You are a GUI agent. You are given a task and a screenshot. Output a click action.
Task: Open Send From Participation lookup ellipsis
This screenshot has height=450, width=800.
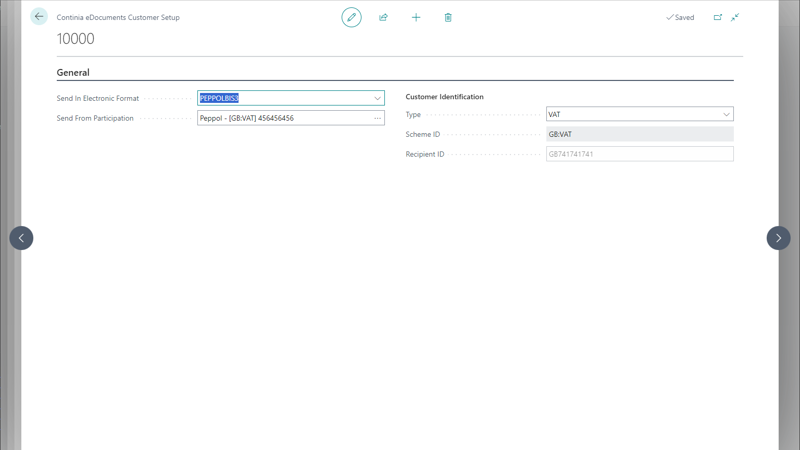(x=377, y=118)
